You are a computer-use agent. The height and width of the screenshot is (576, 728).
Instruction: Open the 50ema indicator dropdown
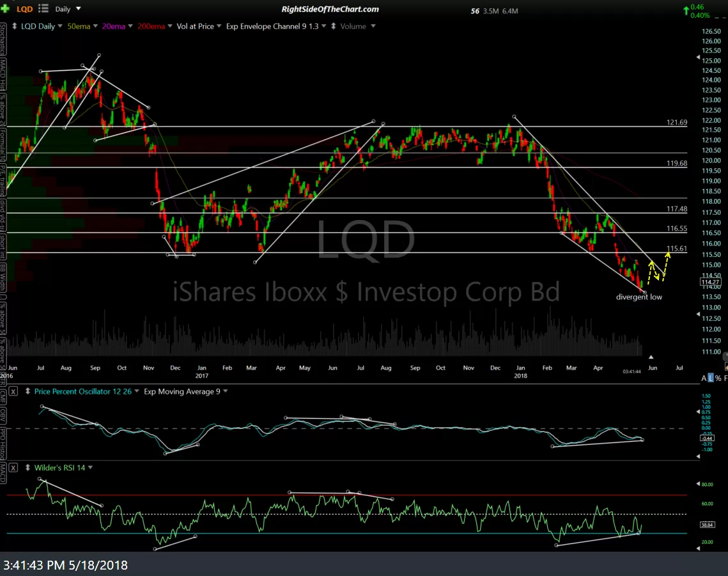click(x=95, y=26)
